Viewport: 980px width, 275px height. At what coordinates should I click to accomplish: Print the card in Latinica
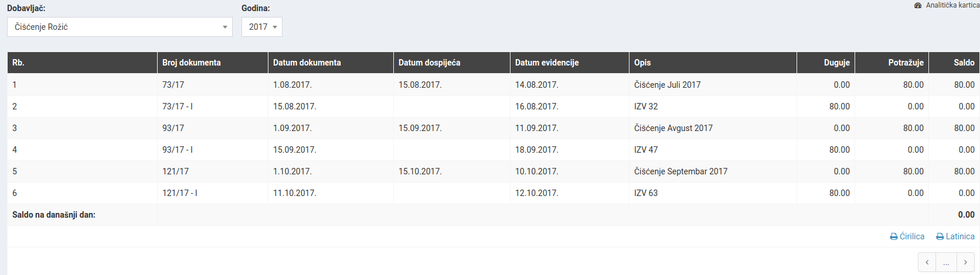(x=955, y=236)
